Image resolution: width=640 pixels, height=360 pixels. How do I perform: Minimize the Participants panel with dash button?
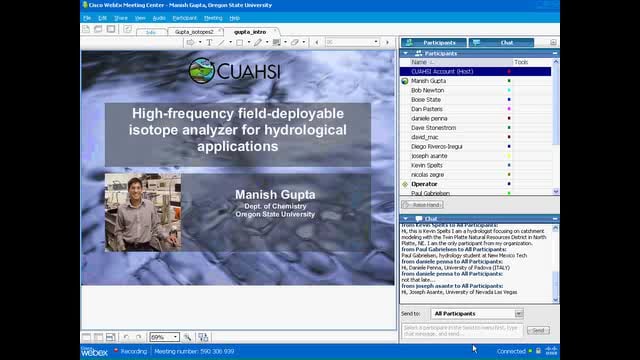(555, 53)
